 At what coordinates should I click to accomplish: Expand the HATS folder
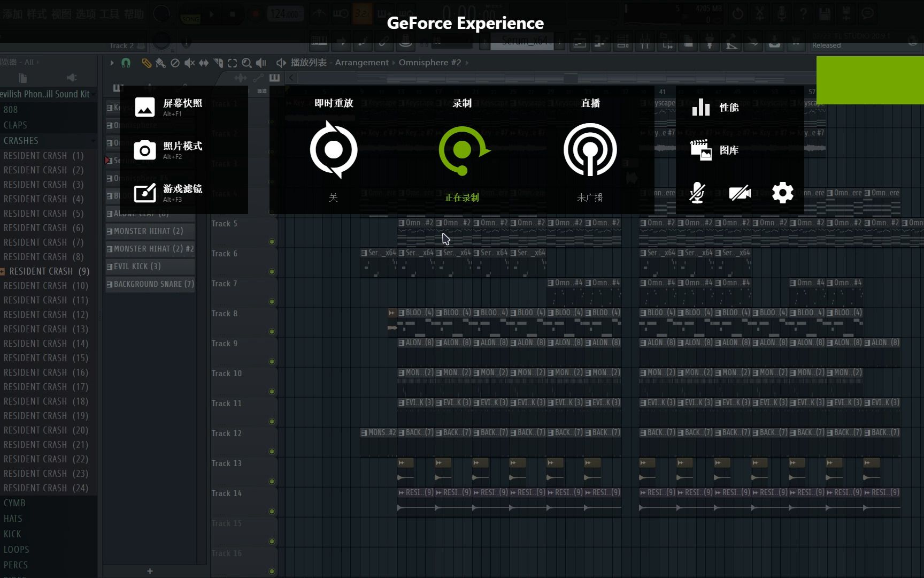(48, 519)
